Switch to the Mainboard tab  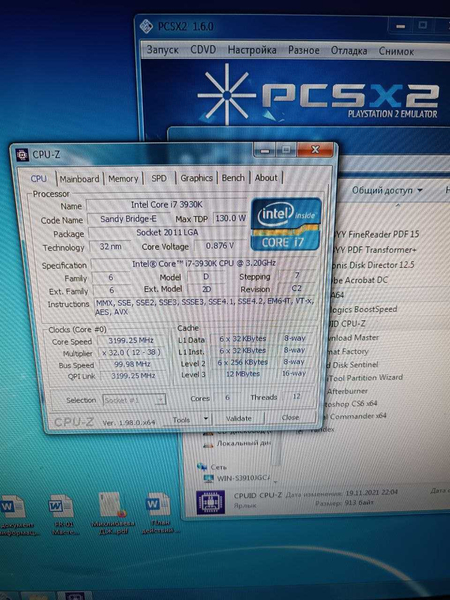79,179
